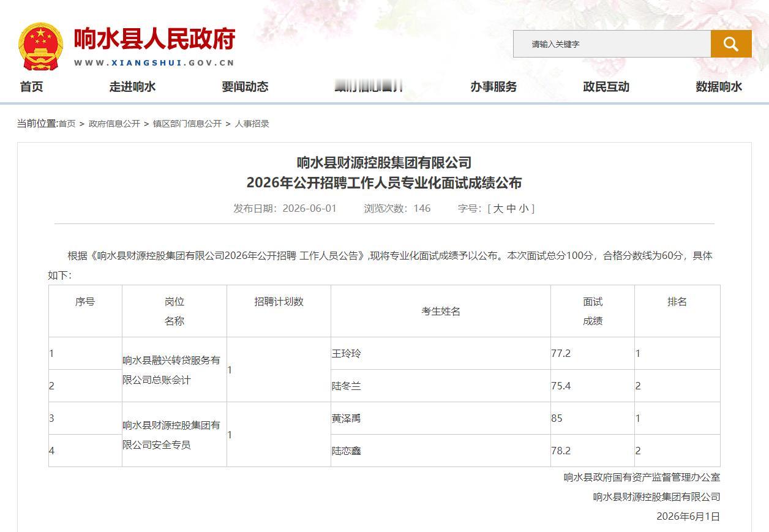Open the 办事服务 navigation item
Image resolution: width=769 pixels, height=532 pixels.
(x=493, y=87)
